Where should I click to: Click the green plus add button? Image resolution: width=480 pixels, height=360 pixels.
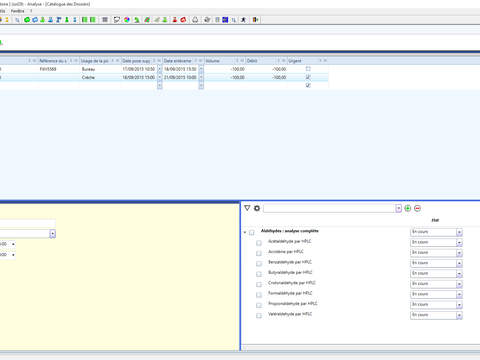pyautogui.click(x=407, y=208)
